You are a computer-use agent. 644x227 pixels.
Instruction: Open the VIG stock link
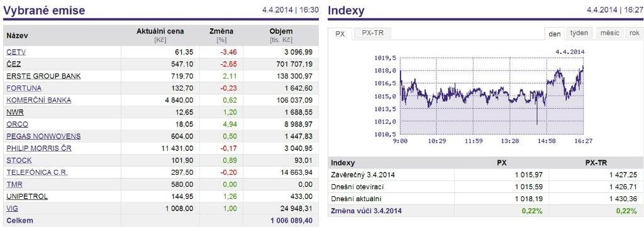13,209
